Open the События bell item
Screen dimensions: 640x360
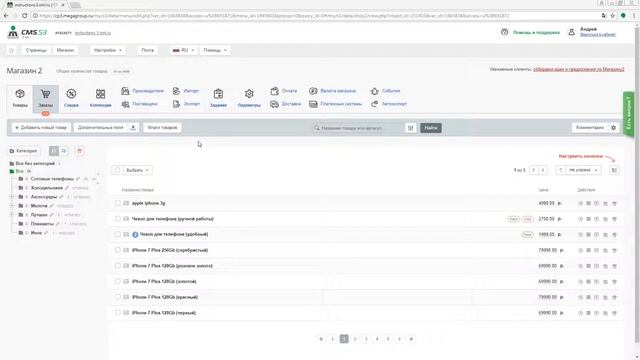point(385,91)
